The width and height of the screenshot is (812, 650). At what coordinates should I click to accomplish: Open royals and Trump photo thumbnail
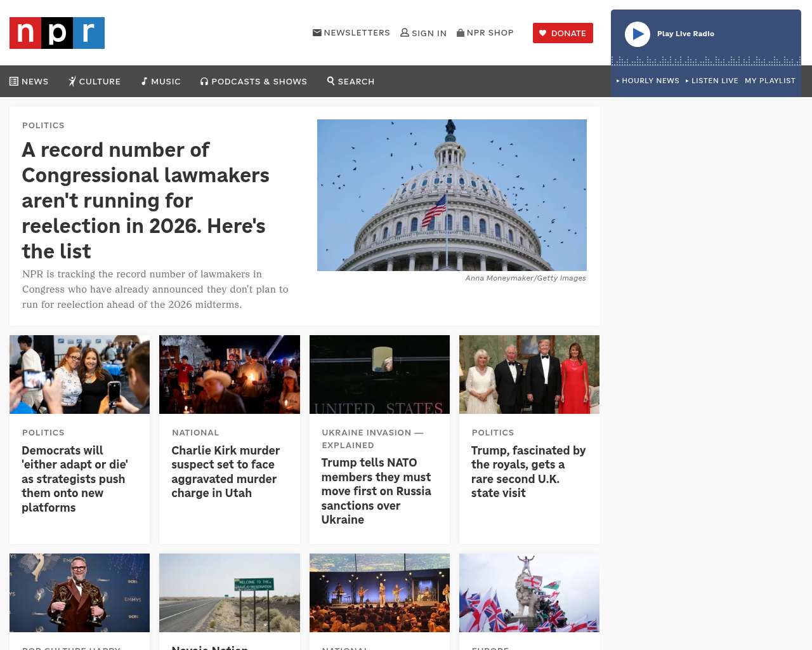pos(529,375)
